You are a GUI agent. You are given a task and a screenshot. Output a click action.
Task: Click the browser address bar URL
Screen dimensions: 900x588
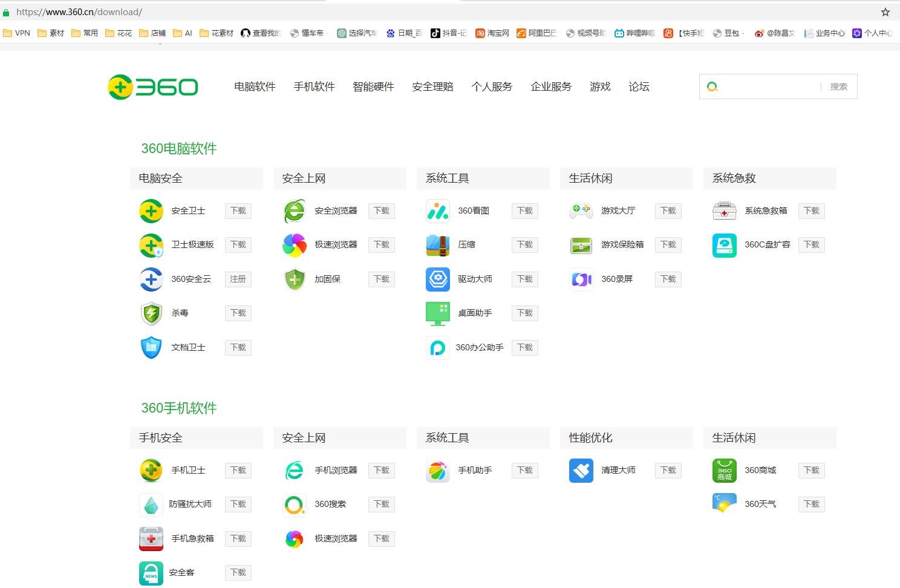tap(79, 12)
